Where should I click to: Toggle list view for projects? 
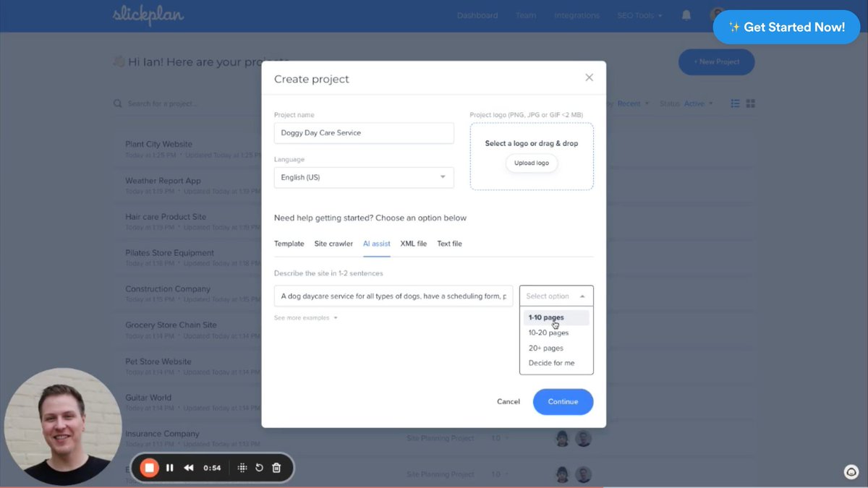pos(735,103)
